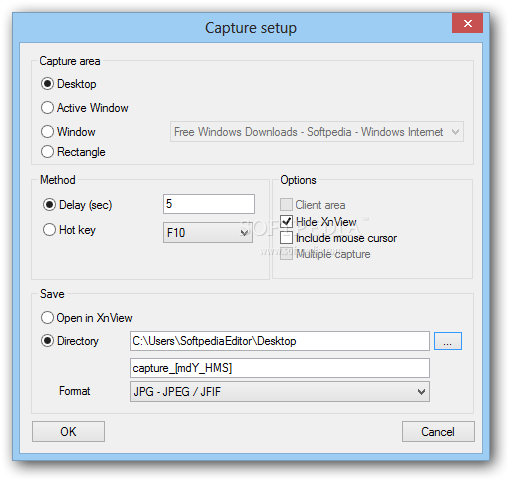Cancel the capture setup dialog

click(438, 432)
